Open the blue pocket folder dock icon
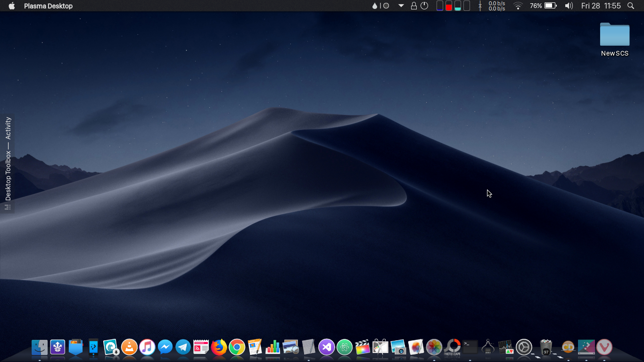Image resolution: width=644 pixels, height=362 pixels. (x=76, y=347)
